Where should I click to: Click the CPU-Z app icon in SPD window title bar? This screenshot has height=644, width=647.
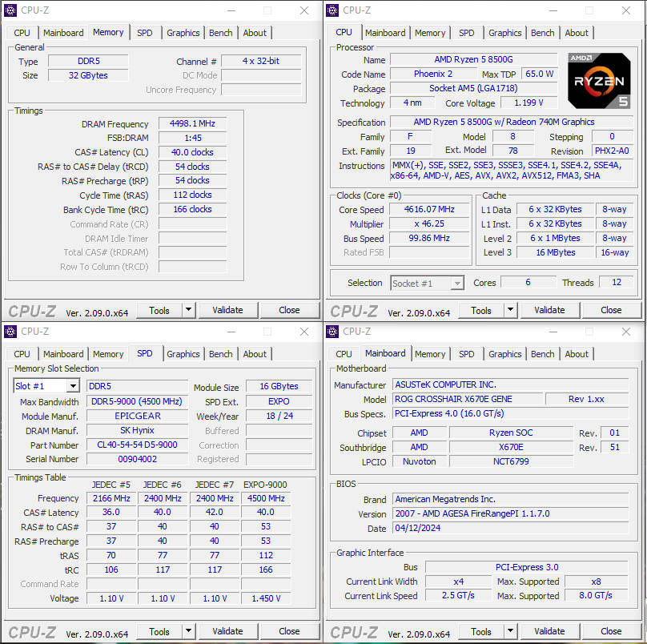[10, 332]
